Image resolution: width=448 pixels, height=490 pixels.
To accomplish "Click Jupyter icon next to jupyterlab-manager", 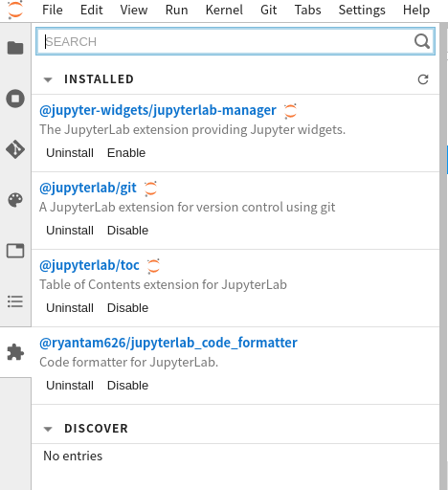I will click(x=290, y=111).
